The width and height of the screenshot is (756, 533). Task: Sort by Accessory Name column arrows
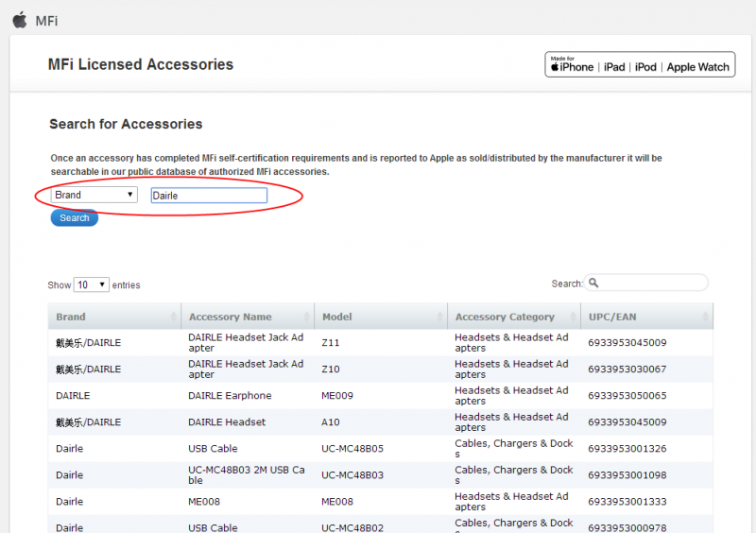coord(306,317)
